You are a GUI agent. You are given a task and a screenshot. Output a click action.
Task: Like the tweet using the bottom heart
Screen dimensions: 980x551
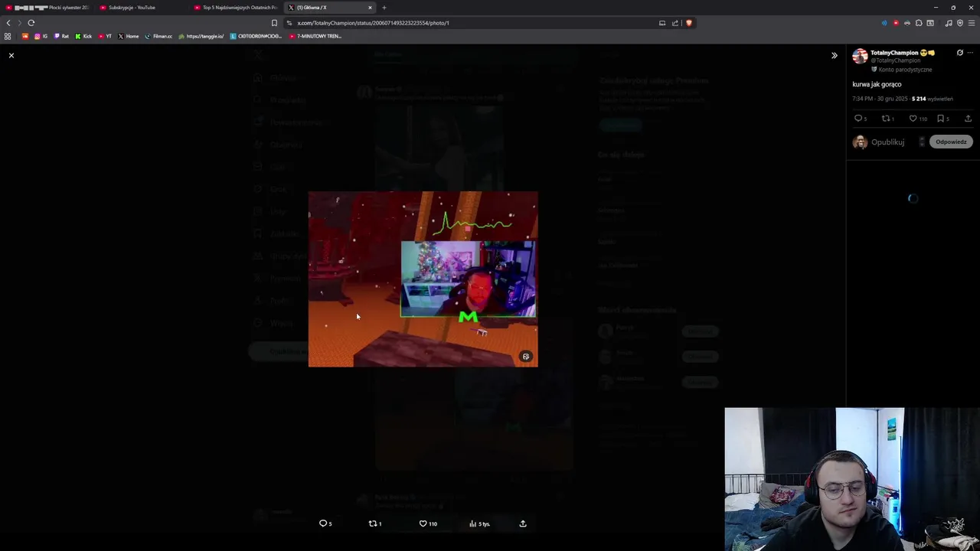tap(423, 523)
